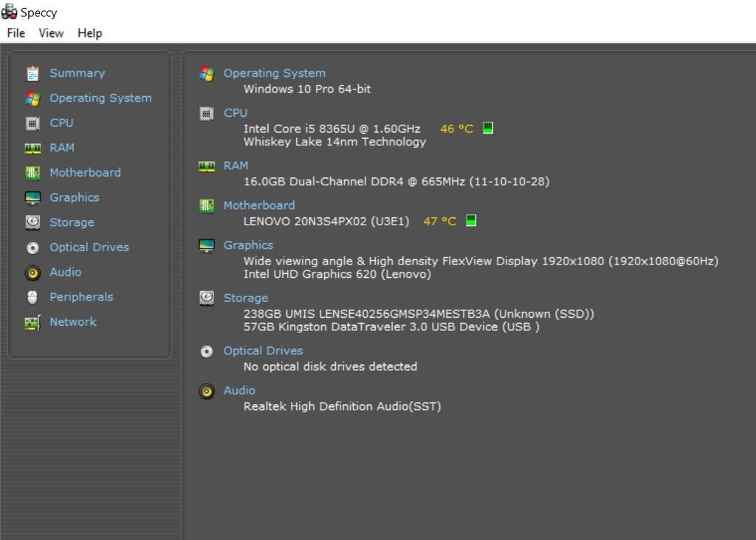756x540 pixels.
Task: Click the green CPU temperature indicator
Action: point(487,128)
